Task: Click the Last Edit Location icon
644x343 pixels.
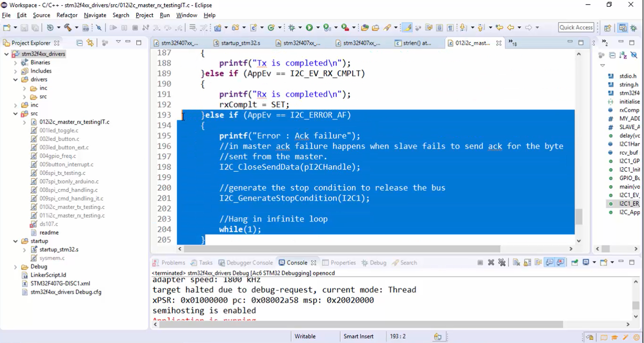Action: pyautogui.click(x=499, y=28)
